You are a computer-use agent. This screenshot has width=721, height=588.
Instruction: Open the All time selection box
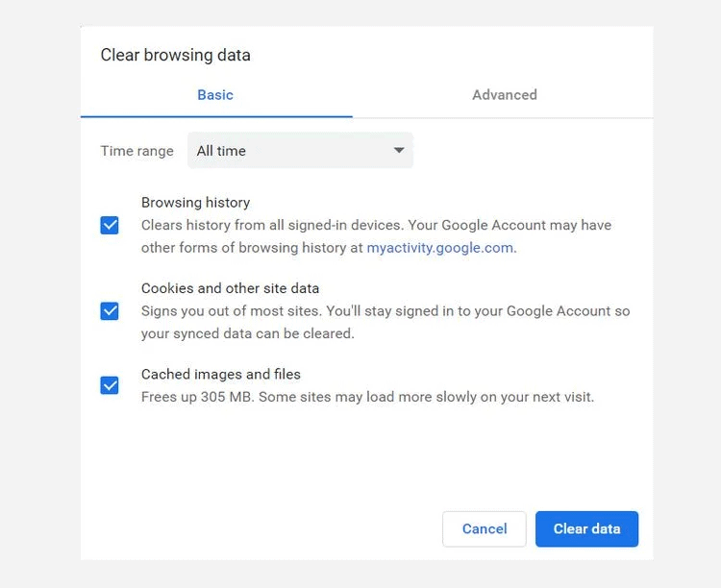[x=300, y=150]
